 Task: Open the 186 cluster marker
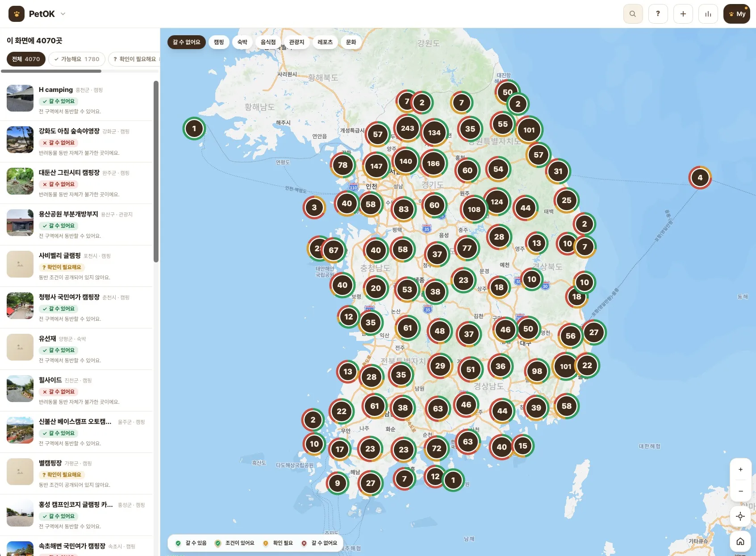pyautogui.click(x=433, y=163)
